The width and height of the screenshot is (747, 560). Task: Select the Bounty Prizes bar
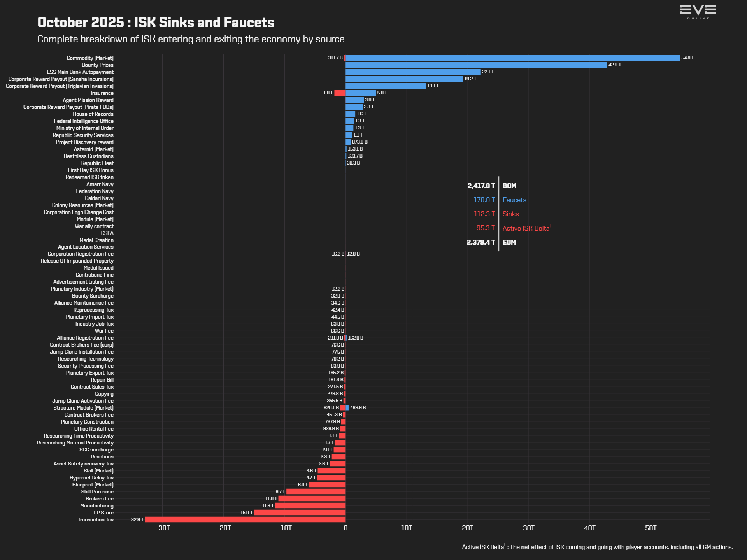tap(476, 65)
